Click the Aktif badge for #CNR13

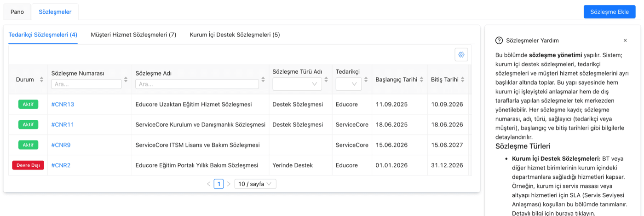(x=28, y=105)
